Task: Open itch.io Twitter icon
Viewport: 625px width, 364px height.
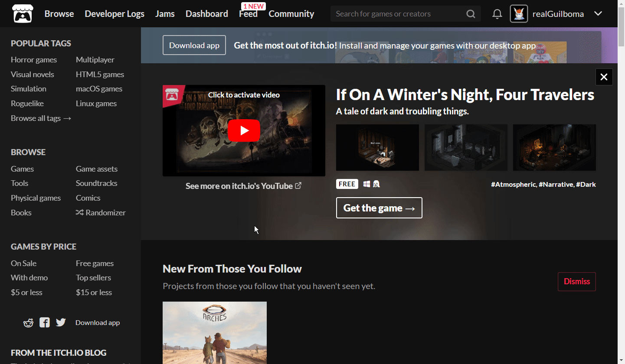Action: (x=61, y=322)
